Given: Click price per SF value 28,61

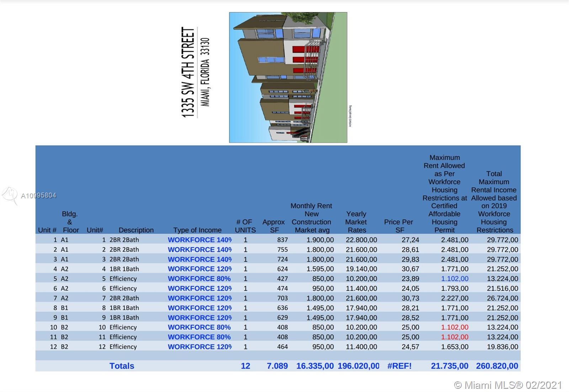Looking at the screenshot, I should (x=410, y=249).
